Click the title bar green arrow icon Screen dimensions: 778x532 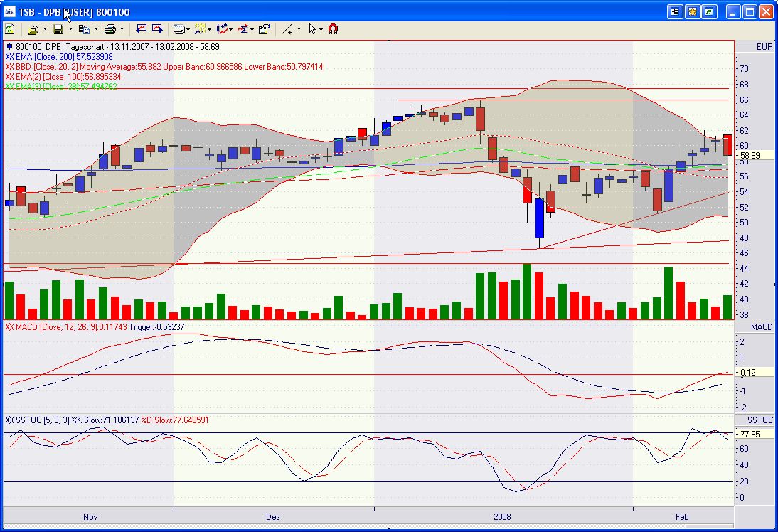pos(710,11)
